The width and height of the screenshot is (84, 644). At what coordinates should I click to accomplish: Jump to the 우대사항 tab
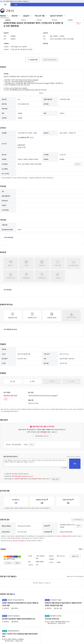coord(39,20)
